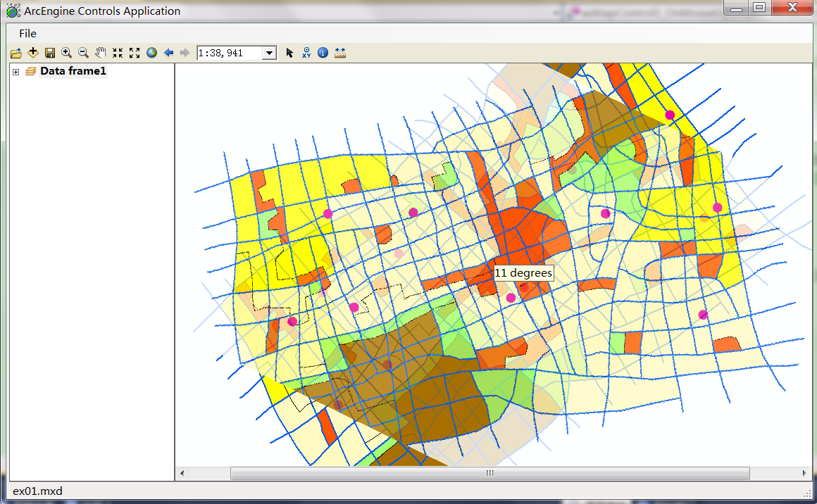Expand the Data frame1 tree node
Image resolution: width=817 pixels, height=504 pixels.
click(15, 72)
